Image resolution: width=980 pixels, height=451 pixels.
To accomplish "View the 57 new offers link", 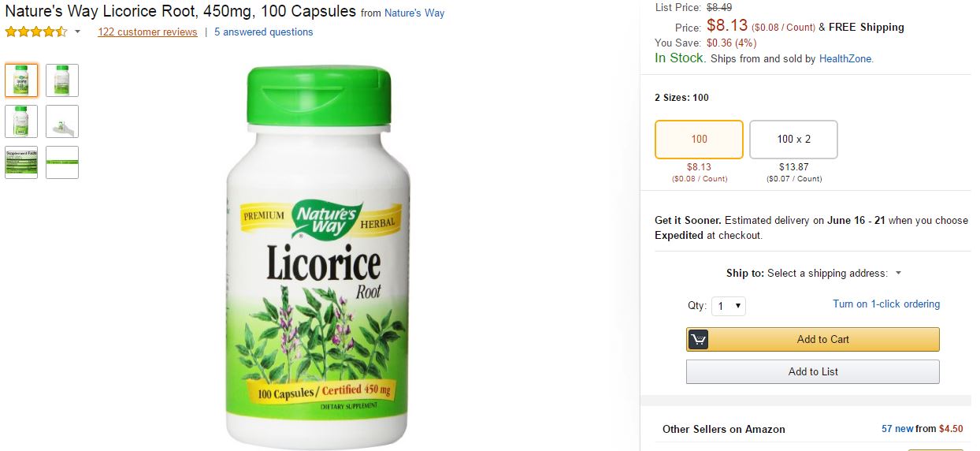I will click(x=897, y=429).
